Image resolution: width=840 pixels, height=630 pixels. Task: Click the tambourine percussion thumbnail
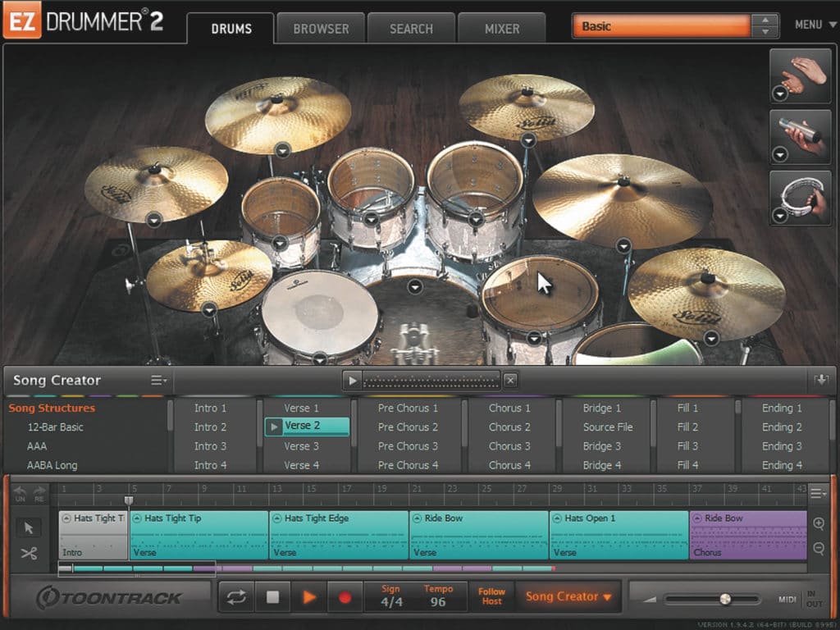(x=801, y=198)
